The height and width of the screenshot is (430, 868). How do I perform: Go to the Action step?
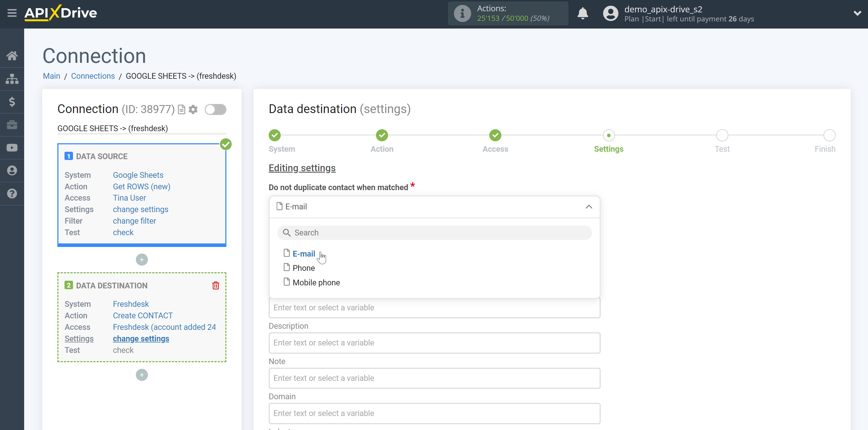(x=382, y=136)
